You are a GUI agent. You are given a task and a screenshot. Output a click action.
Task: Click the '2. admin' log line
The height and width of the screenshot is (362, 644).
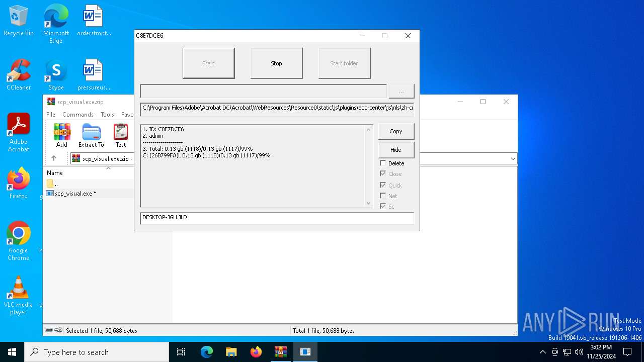[153, 136]
